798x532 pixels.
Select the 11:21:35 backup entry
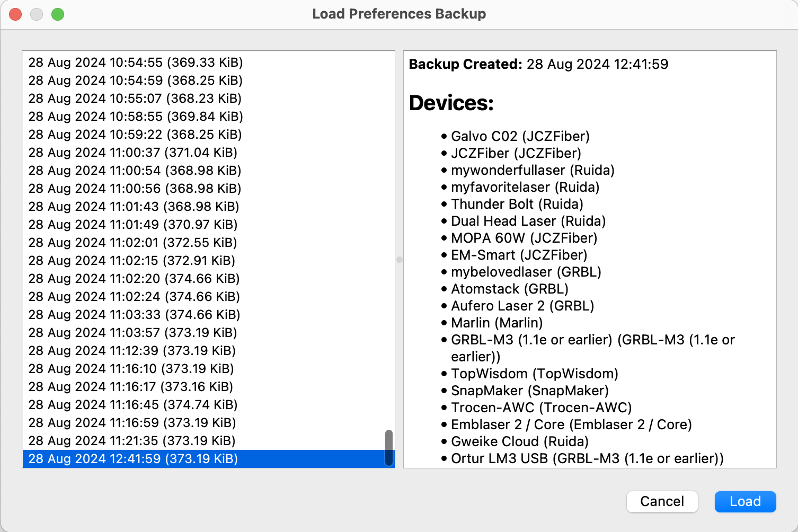pos(132,441)
